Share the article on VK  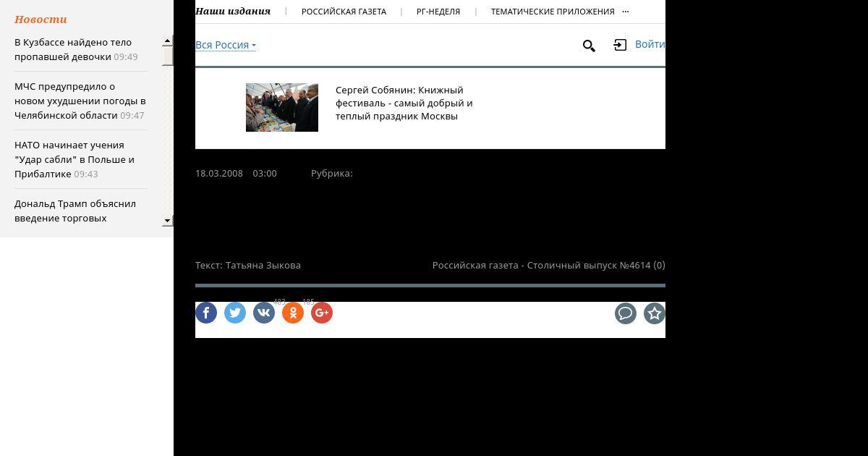[x=264, y=313]
